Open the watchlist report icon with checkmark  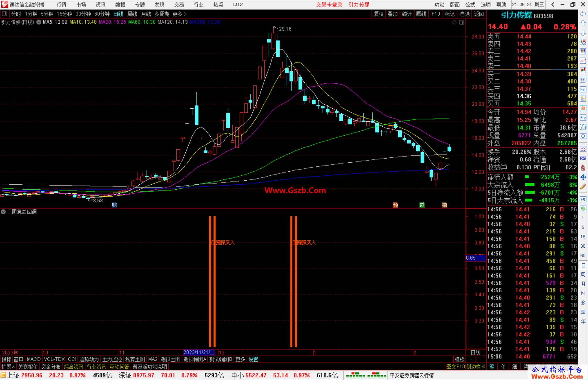pos(583,42)
